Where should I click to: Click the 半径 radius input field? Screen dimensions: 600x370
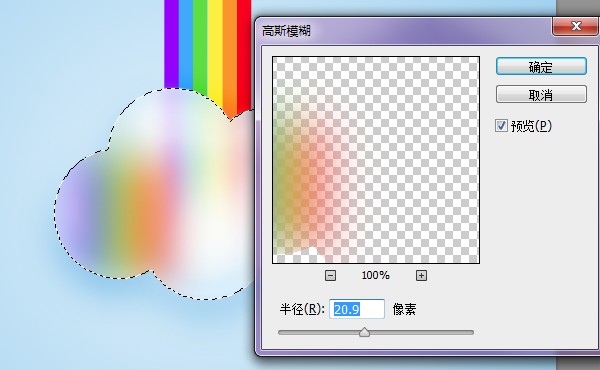click(x=357, y=309)
